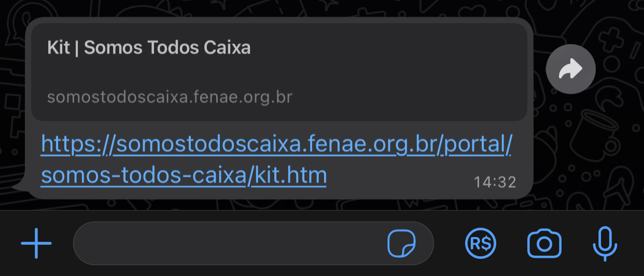Take a photo using the camera button

coord(544,243)
